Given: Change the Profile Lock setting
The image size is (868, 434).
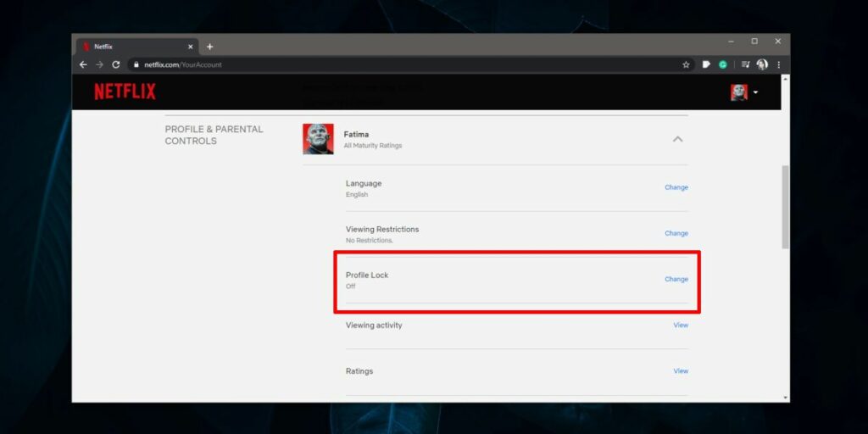Looking at the screenshot, I should coord(676,280).
